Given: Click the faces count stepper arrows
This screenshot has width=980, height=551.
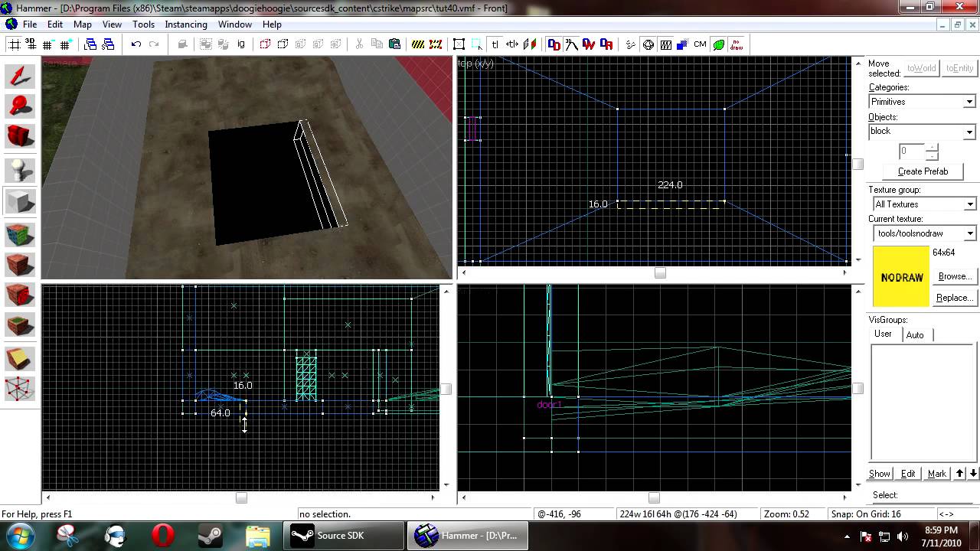Looking at the screenshot, I should (932, 151).
